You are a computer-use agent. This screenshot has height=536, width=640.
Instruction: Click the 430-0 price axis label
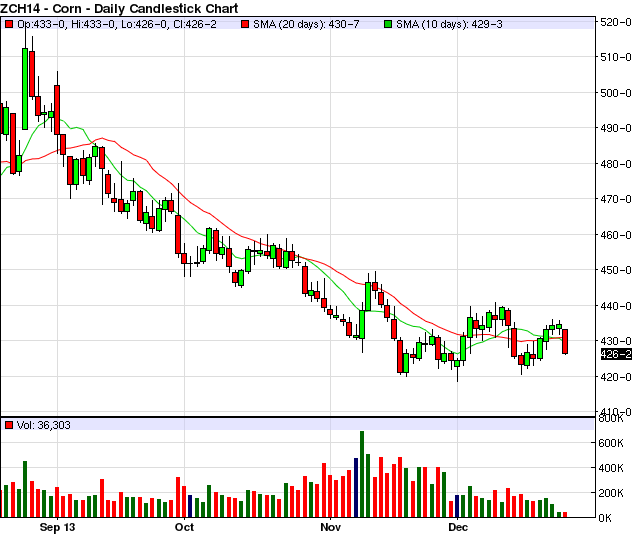point(616,341)
